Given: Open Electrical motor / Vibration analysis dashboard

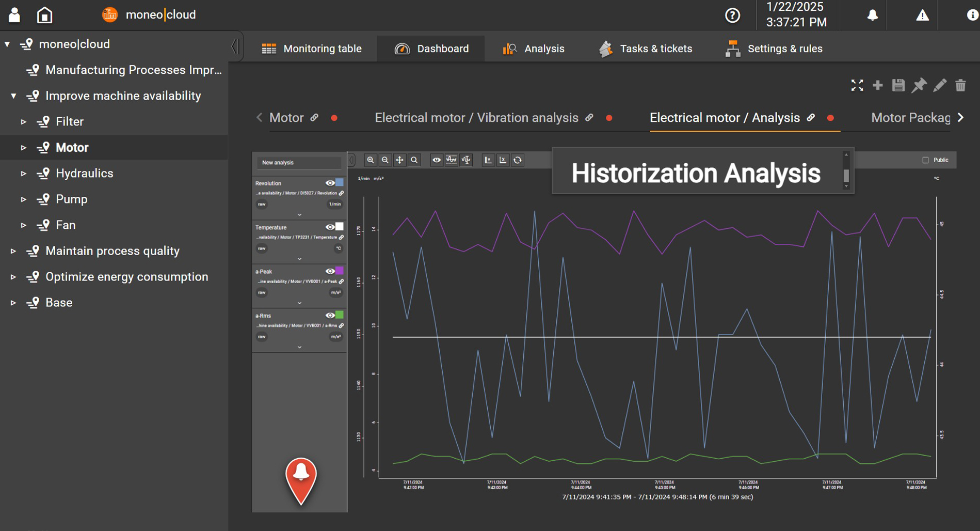Looking at the screenshot, I should coord(476,118).
